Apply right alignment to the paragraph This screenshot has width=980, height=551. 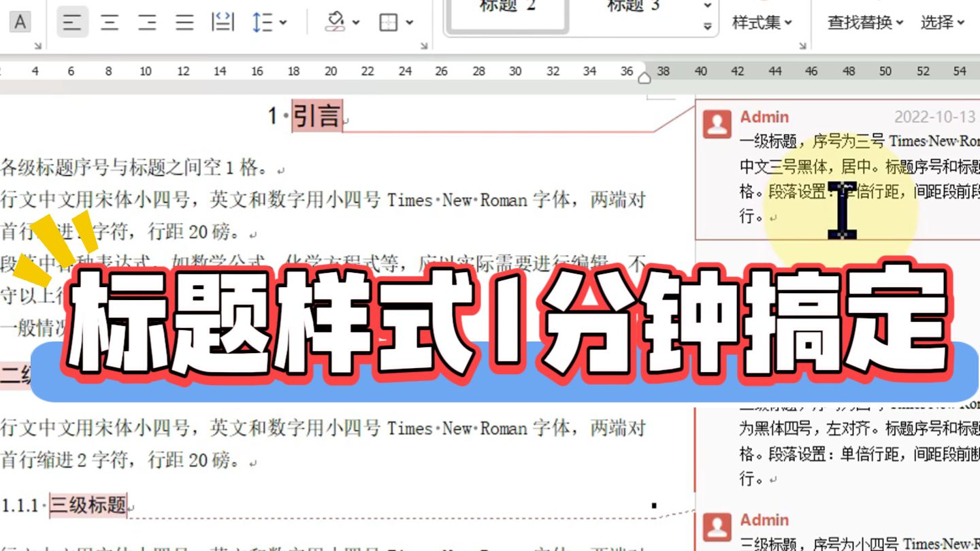coord(147,22)
